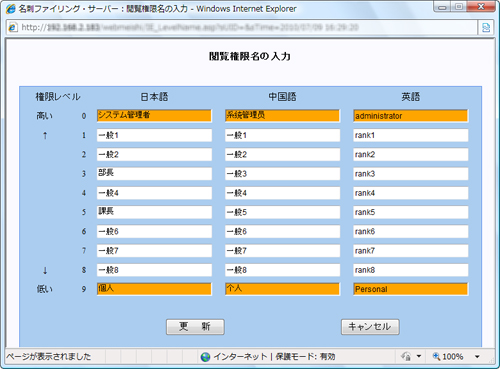
Task: Select the English rank2 field
Action: pyautogui.click(x=411, y=154)
